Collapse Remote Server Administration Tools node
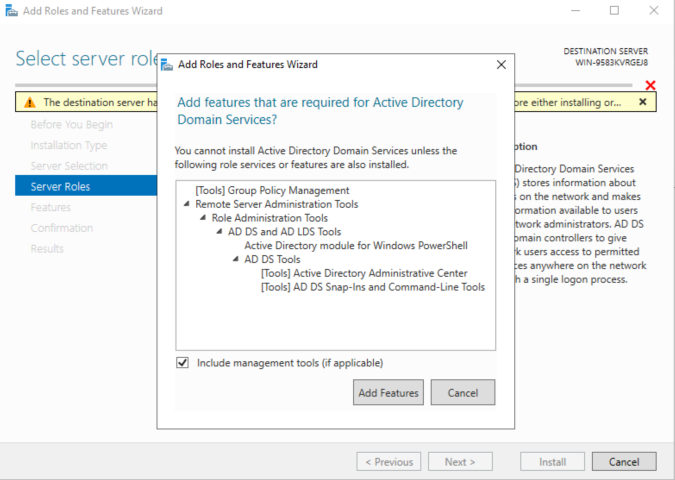The width and height of the screenshot is (675, 480). pyautogui.click(x=186, y=204)
